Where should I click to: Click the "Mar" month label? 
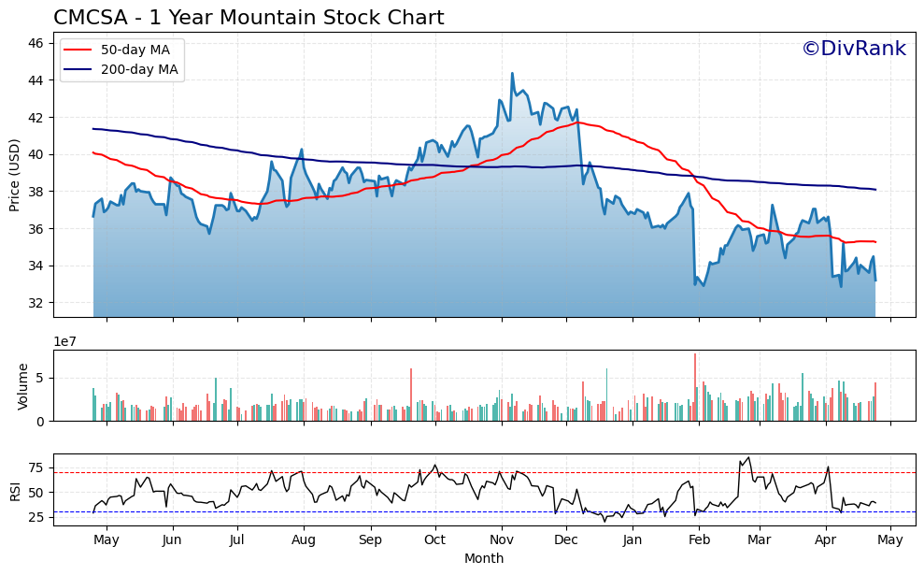(759, 539)
